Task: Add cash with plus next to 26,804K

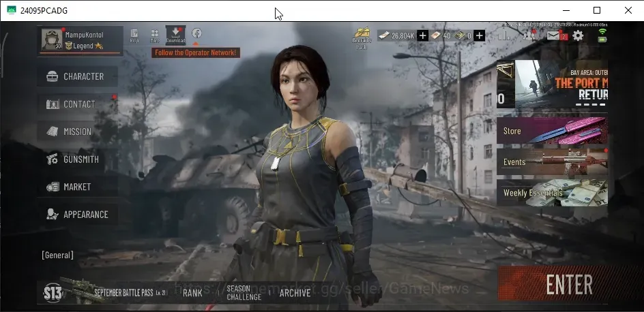Action: point(423,35)
